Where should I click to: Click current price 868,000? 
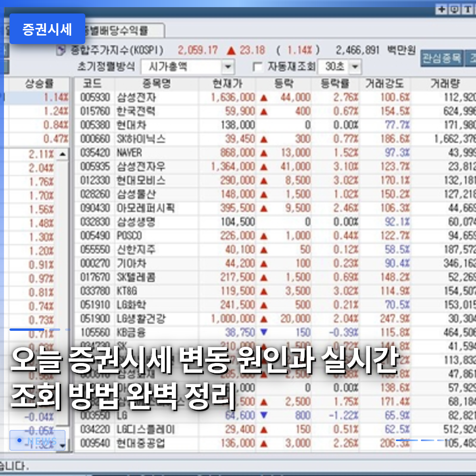[238, 153]
